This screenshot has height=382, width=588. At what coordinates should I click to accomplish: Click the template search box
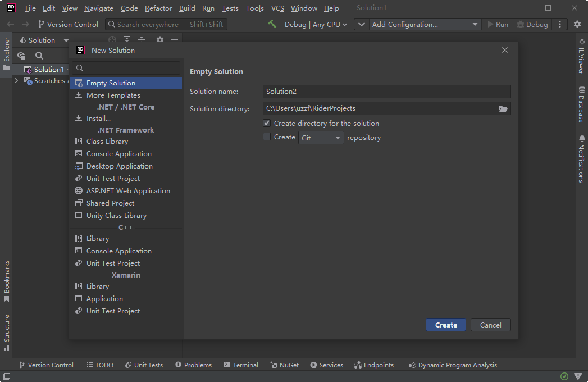(126, 68)
